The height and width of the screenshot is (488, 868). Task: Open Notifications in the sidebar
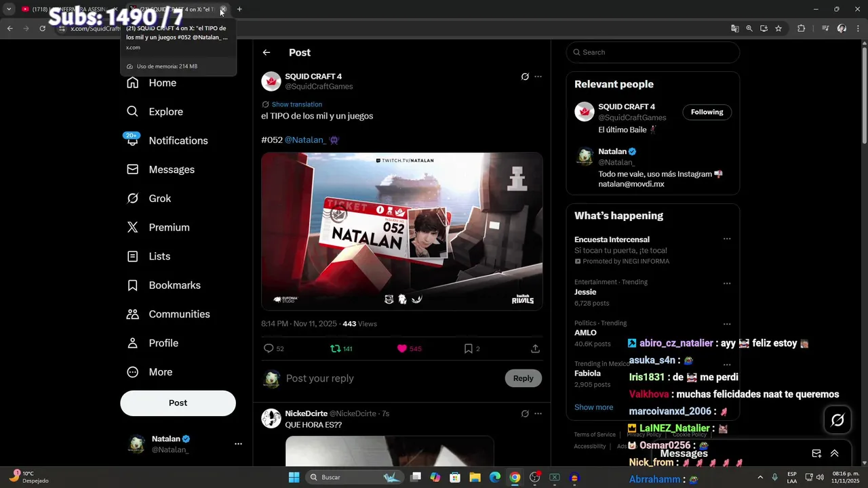(x=167, y=140)
